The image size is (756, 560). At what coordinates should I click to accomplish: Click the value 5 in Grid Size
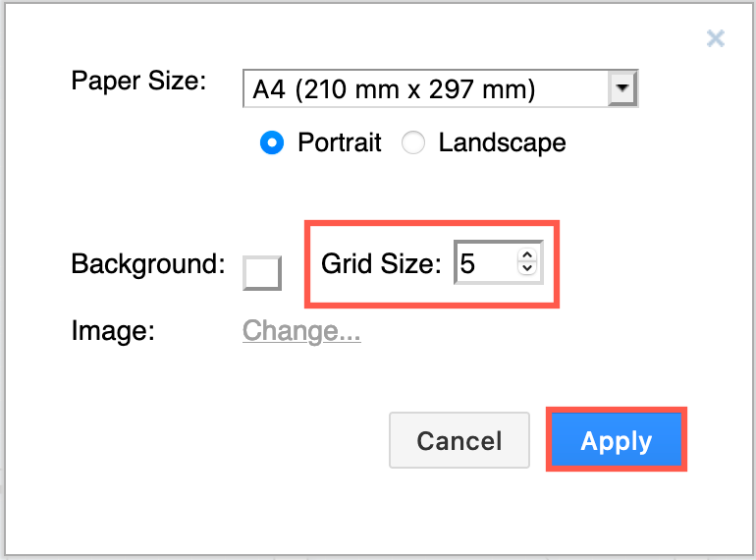pos(468,263)
